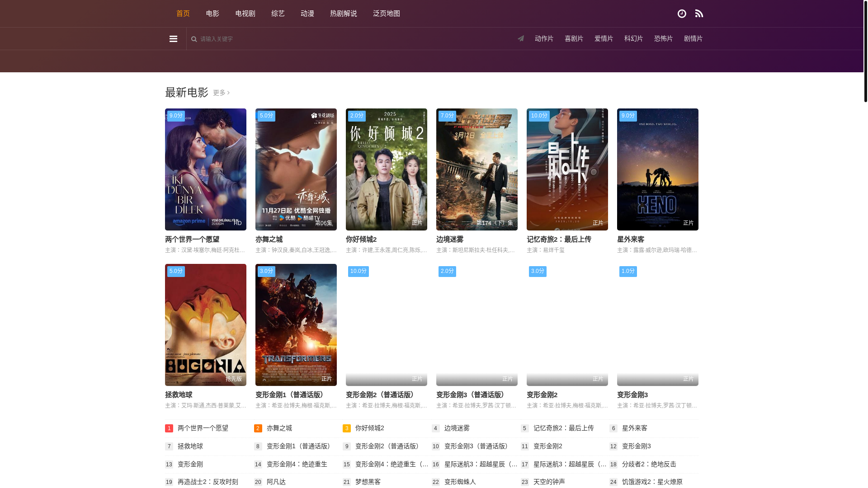Screen dimensions: 868x488
Task: Select the 喜剧片 genre link
Action: (x=574, y=39)
